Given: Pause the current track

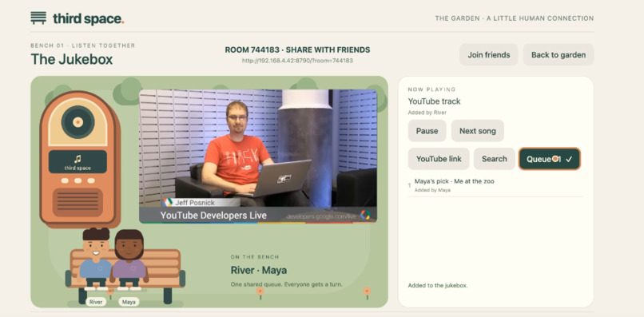Looking at the screenshot, I should point(427,131).
